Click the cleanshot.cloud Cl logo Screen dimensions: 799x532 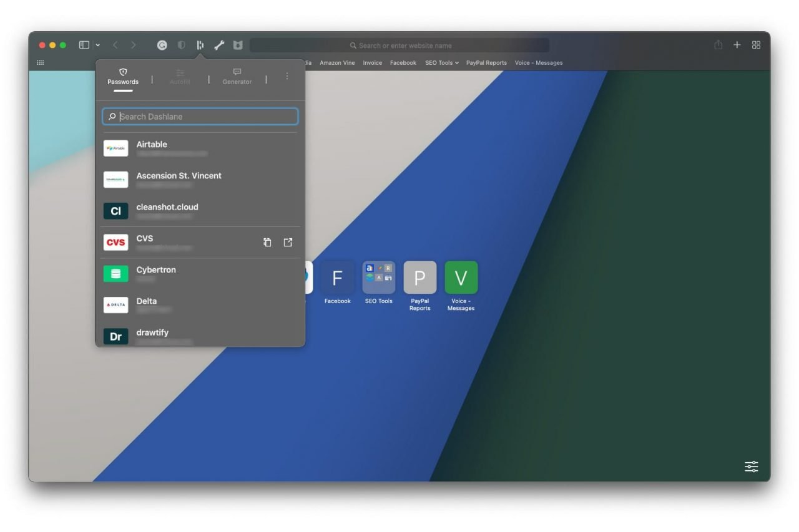(116, 211)
